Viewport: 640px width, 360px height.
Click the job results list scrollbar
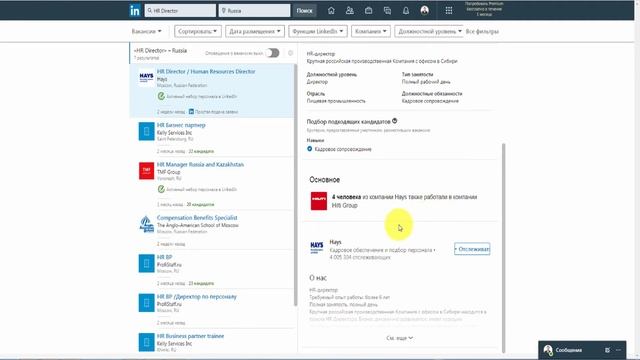coord(296,185)
